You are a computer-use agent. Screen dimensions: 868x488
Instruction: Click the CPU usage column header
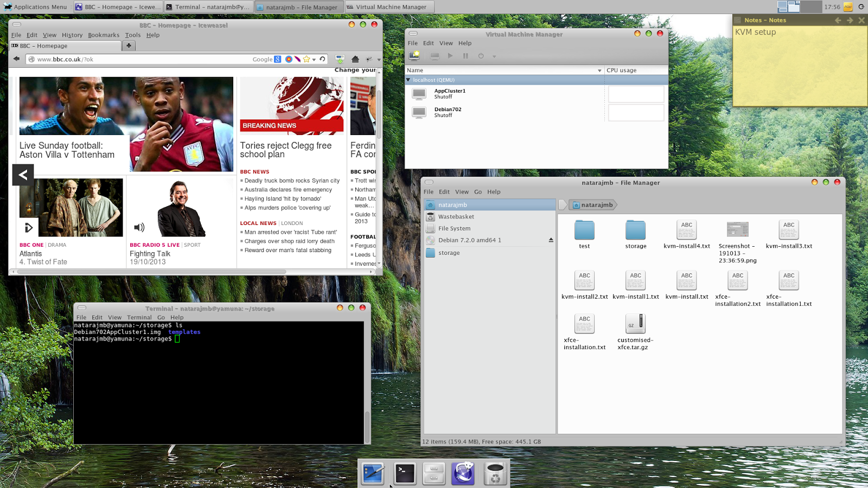coord(636,70)
